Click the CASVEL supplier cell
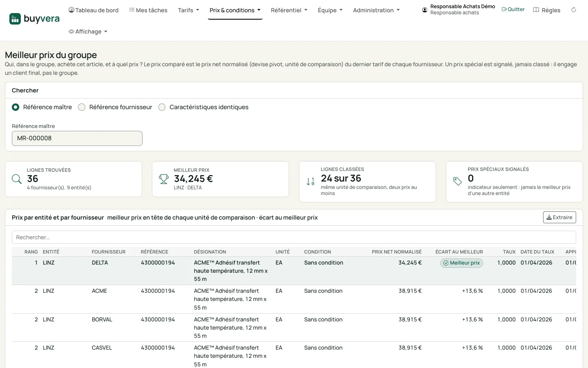588x368 pixels. 102,348
